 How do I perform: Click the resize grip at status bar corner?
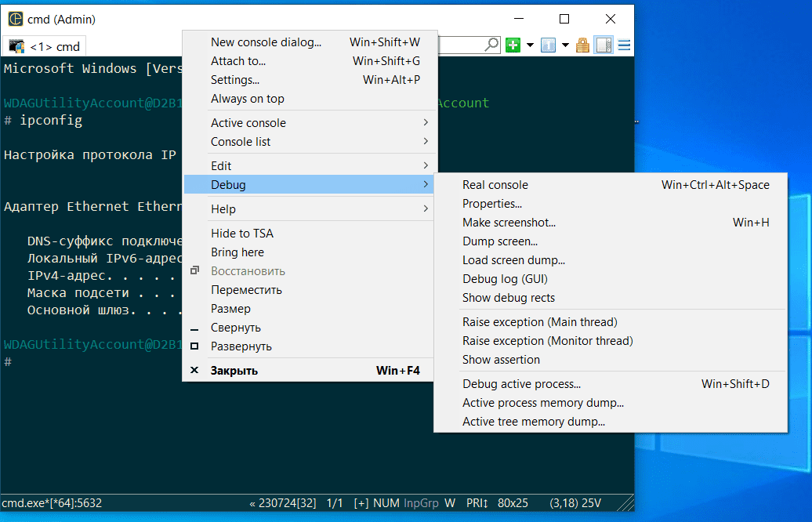point(626,504)
